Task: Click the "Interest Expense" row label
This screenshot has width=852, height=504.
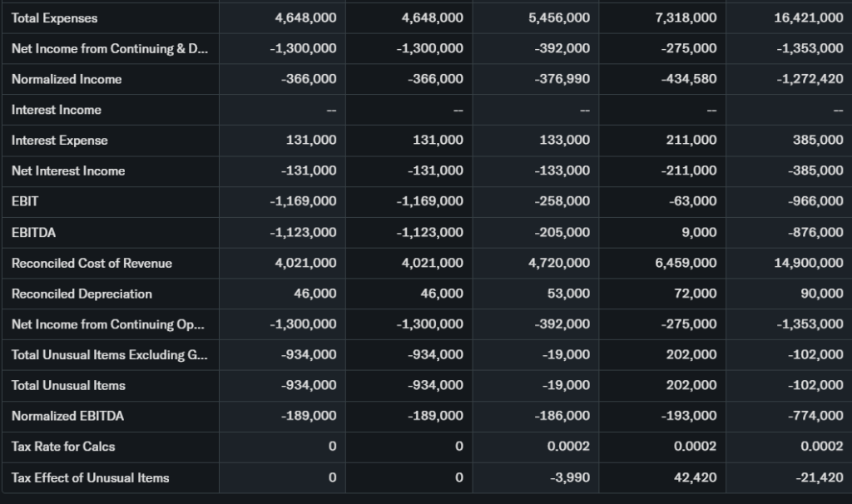Action: tap(60, 141)
